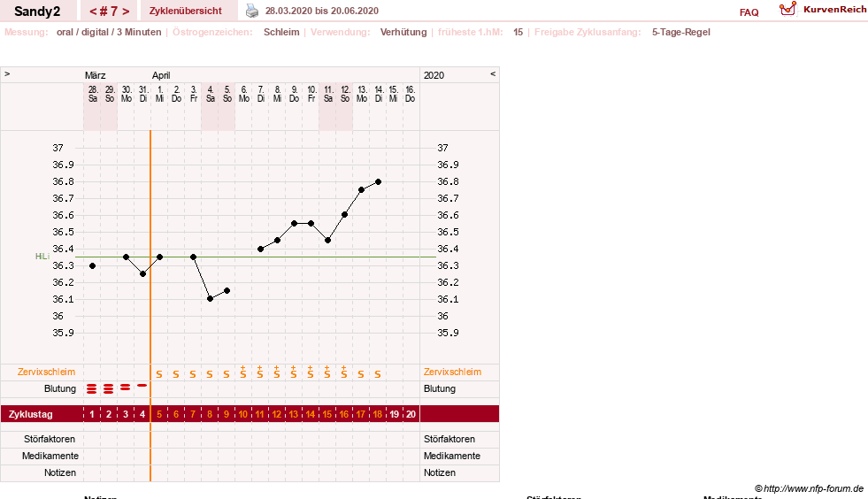Click the März month label

pos(96,75)
